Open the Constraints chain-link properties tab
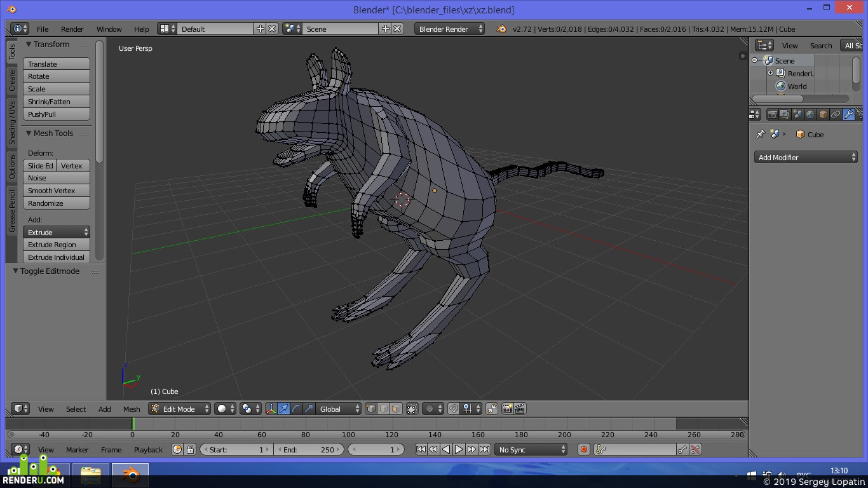The height and width of the screenshot is (488, 868). [836, 114]
